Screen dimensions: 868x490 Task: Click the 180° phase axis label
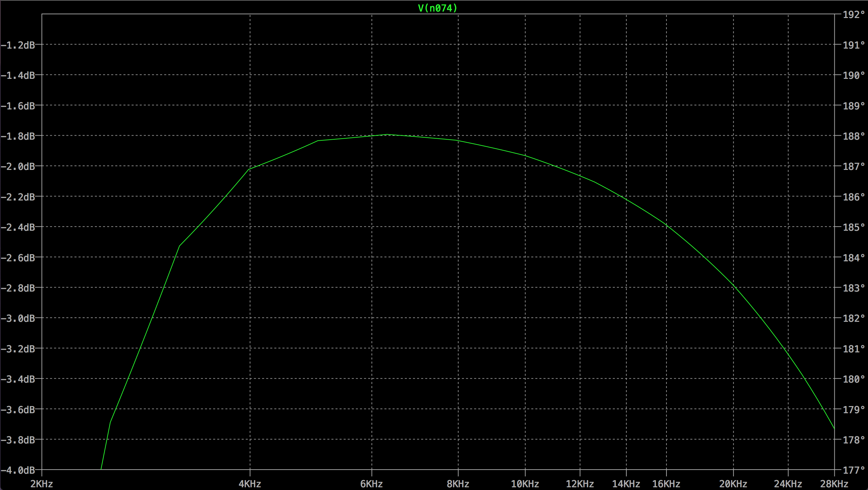point(854,379)
